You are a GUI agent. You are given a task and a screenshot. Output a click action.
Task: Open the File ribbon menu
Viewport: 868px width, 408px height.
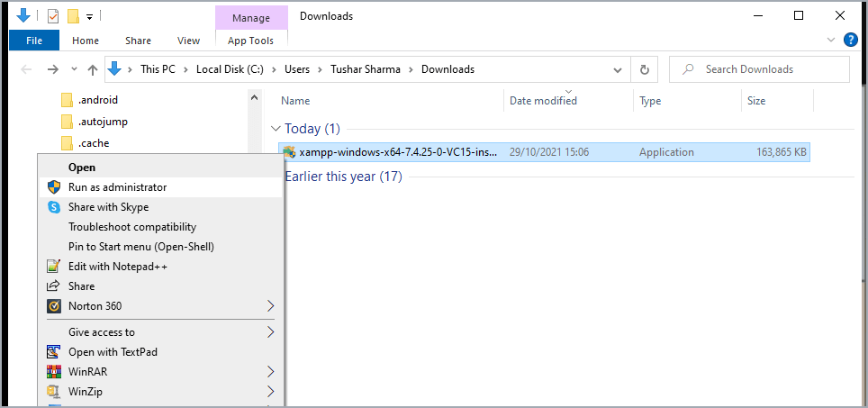34,41
